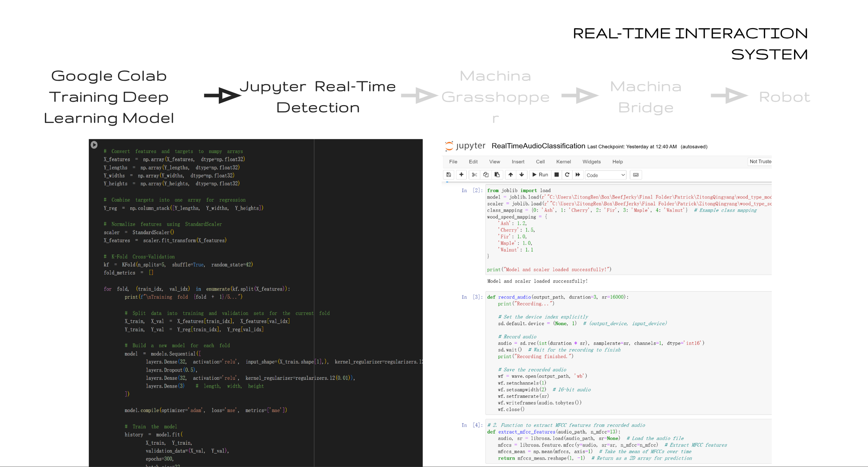Image resolution: width=868 pixels, height=467 pixels.
Task: Open the Insert menu
Action: pos(518,162)
